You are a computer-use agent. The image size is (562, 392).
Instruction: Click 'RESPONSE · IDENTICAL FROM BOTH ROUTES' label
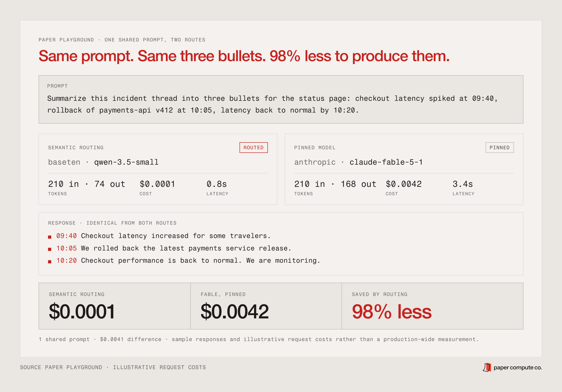112,223
